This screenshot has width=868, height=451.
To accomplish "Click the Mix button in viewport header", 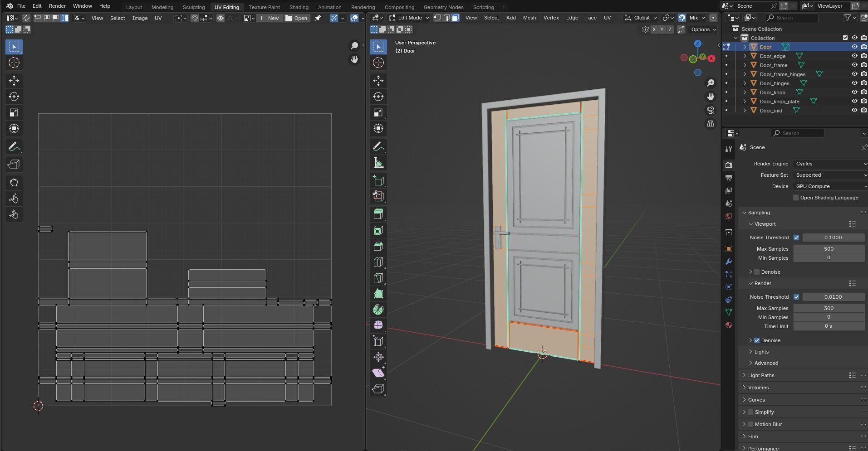I will pos(697,18).
